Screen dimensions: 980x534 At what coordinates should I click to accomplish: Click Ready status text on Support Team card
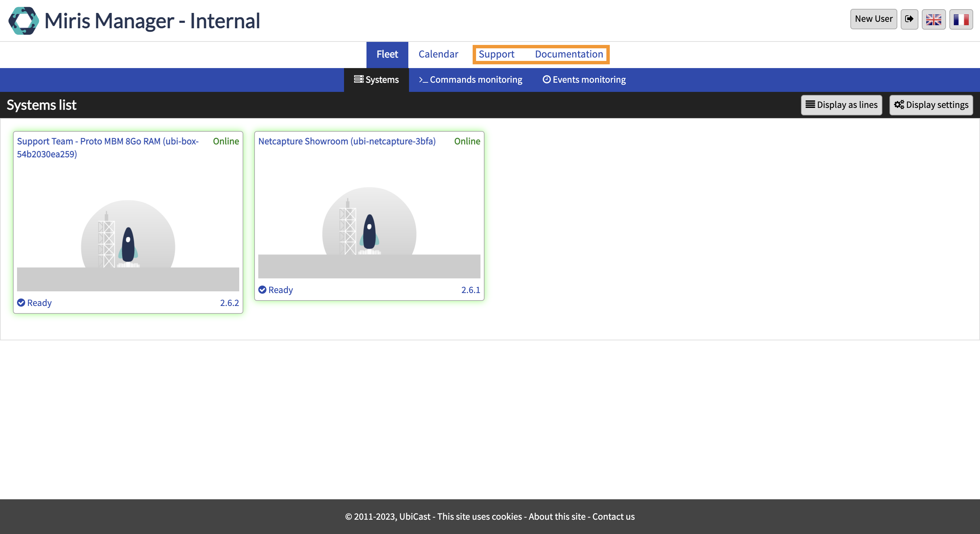[39, 303]
